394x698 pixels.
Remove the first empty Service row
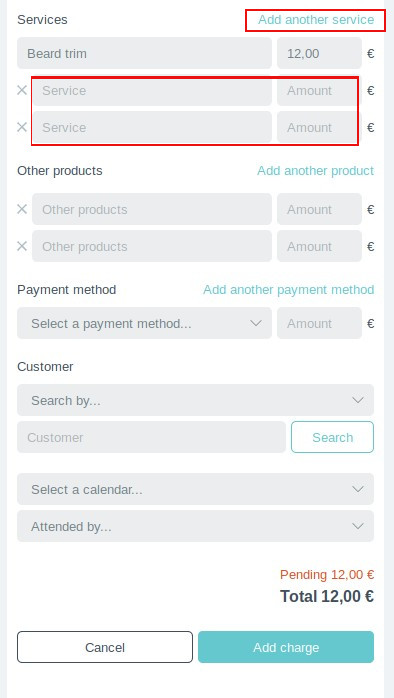click(x=22, y=90)
